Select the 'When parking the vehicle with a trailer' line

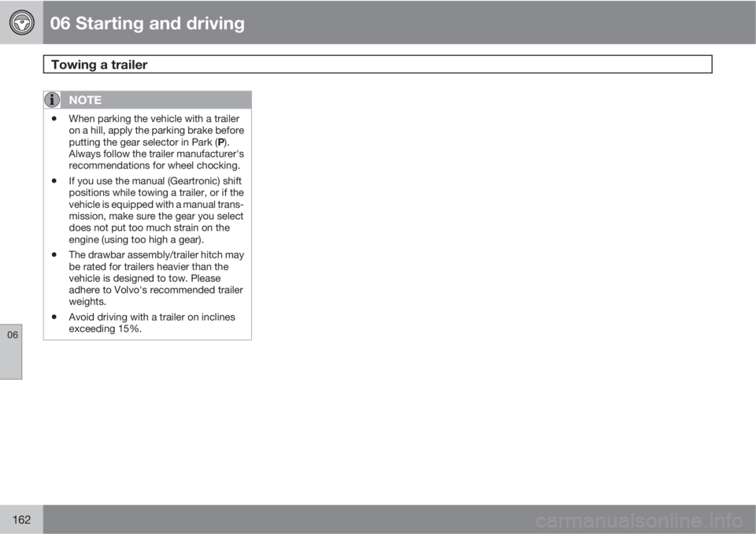coord(154,119)
